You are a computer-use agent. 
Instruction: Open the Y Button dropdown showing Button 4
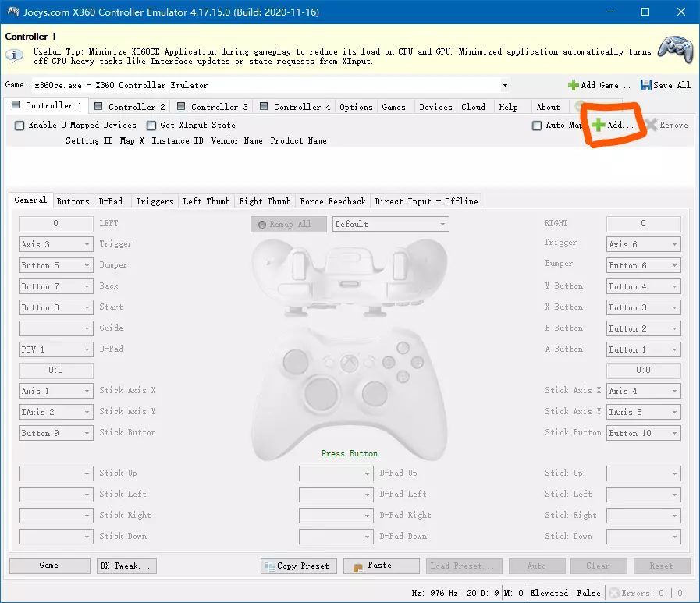point(643,286)
